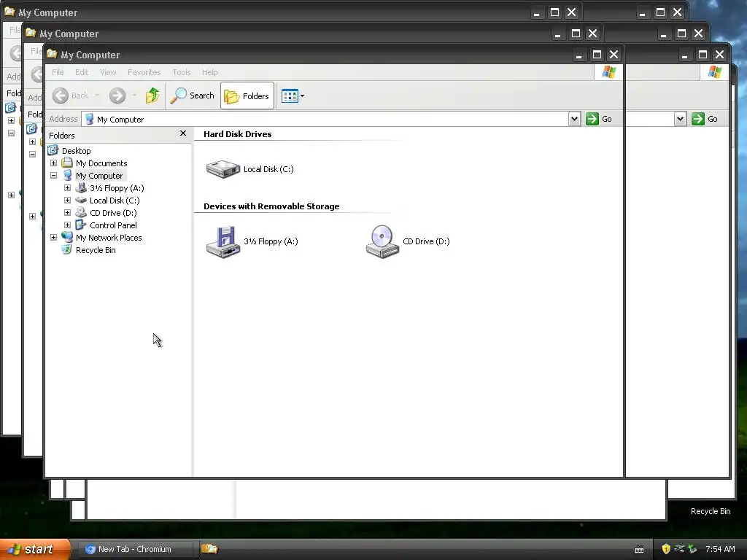
Task: Expand My Network Places tree node
Action: [x=53, y=238]
